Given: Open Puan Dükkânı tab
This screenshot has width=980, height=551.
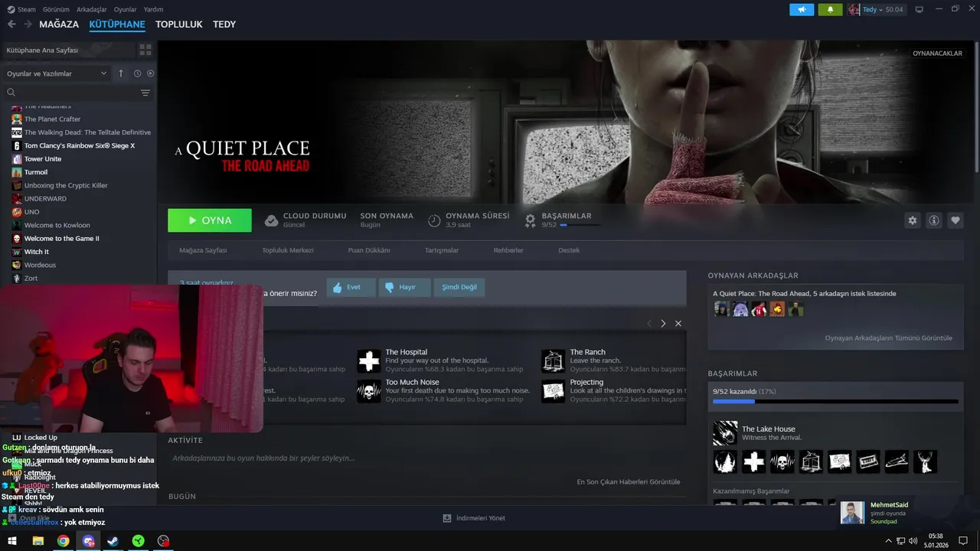Looking at the screenshot, I should [369, 250].
